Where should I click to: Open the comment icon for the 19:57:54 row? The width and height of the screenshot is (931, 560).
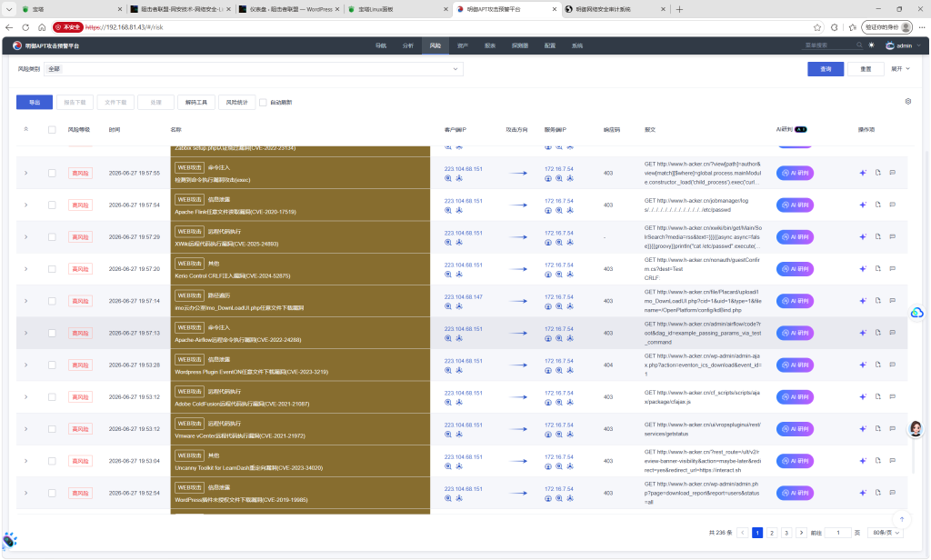[892, 205]
